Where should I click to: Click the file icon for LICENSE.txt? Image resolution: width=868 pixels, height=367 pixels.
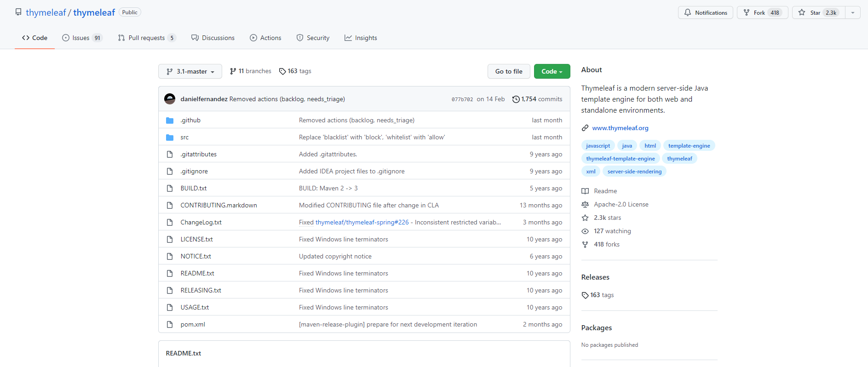click(170, 240)
